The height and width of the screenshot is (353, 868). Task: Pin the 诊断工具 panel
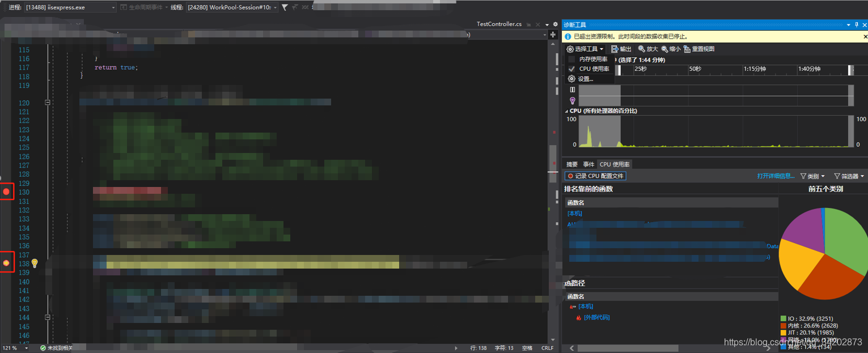point(856,25)
